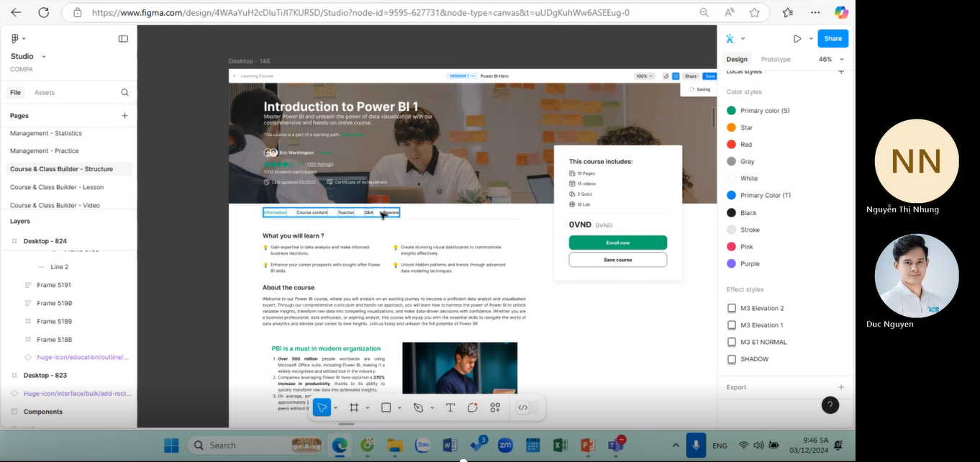Open present options dropdown arrow
This screenshot has height=462, width=980.
point(811,39)
